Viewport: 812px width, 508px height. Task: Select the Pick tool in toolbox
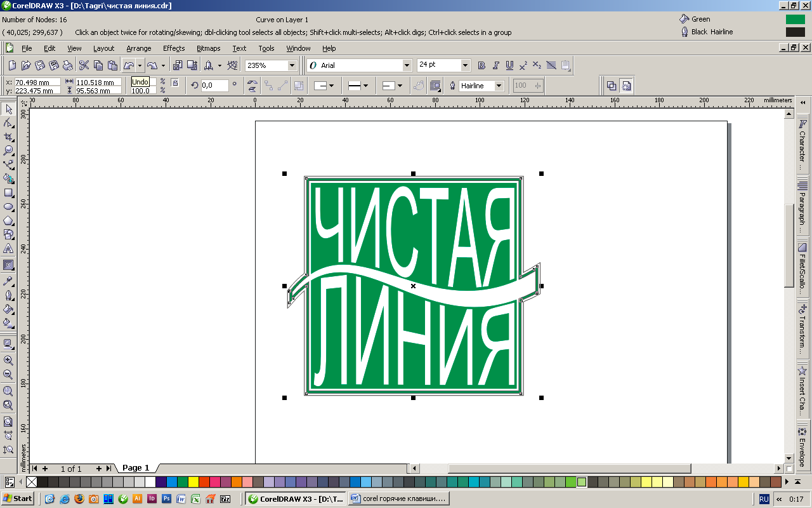(9, 109)
